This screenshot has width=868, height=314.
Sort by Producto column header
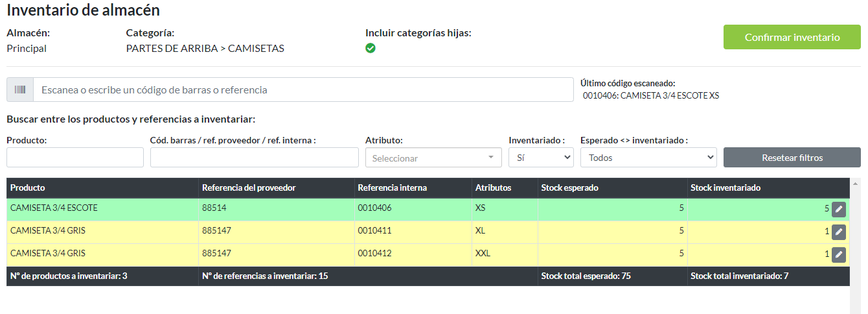pyautogui.click(x=28, y=188)
